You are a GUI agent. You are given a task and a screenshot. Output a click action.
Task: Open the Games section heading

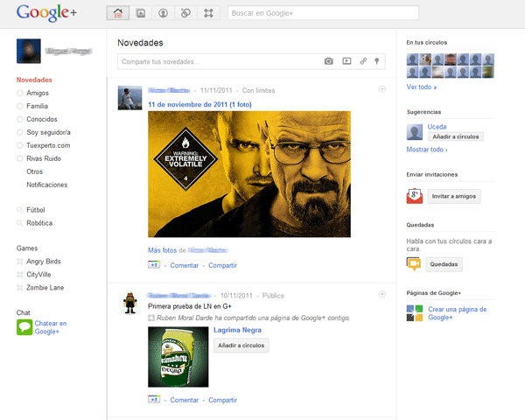(x=27, y=248)
